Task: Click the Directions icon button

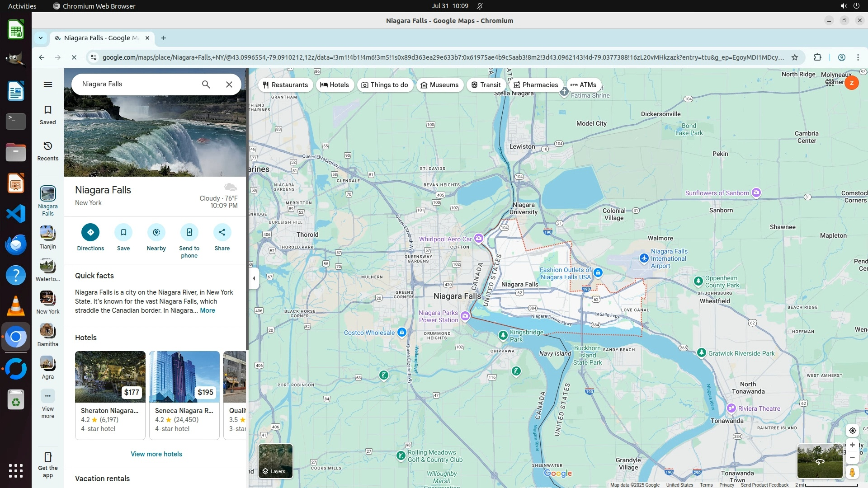Action: tap(90, 232)
